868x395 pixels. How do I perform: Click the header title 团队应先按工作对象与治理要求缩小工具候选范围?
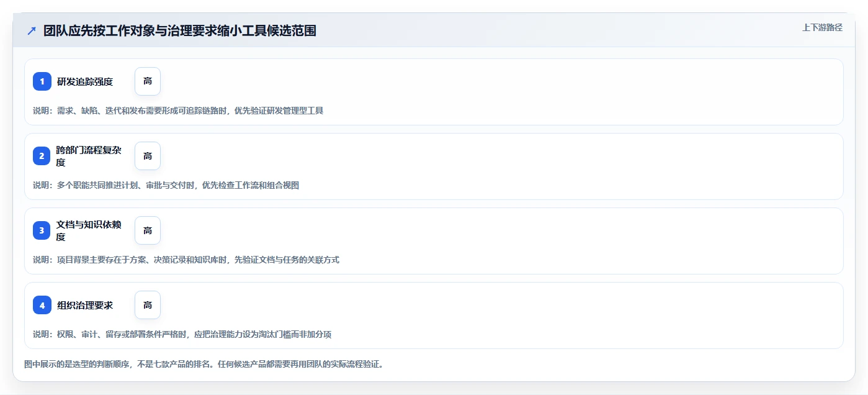[180, 31]
